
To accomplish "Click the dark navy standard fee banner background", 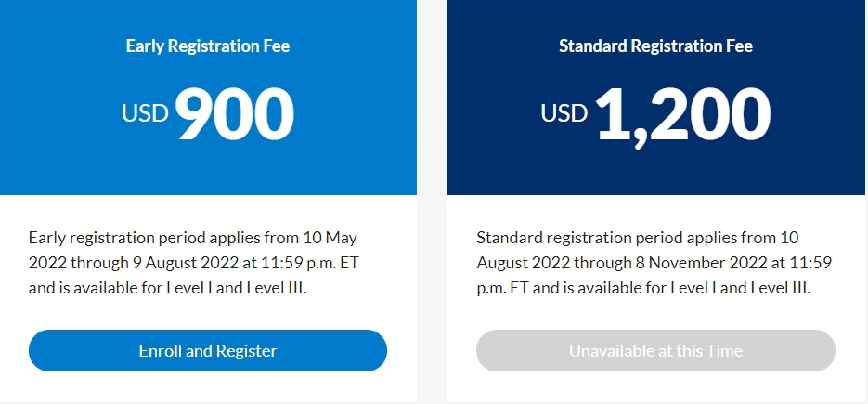I will [x=501, y=158].
